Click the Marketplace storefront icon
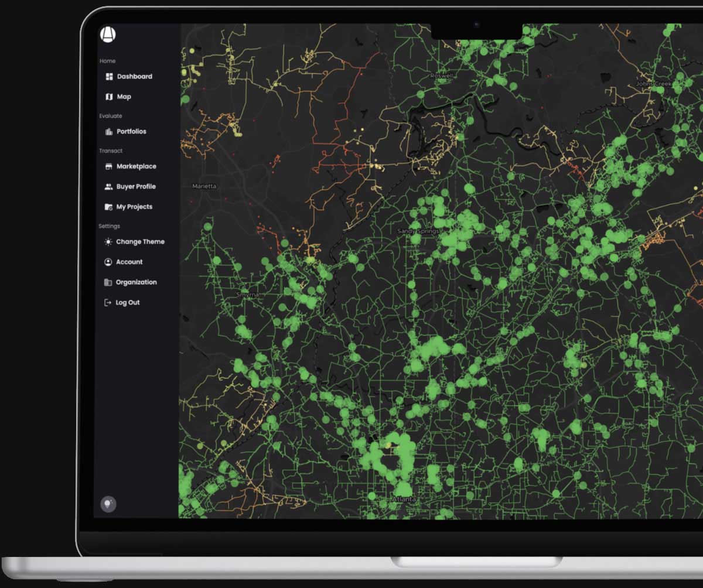The width and height of the screenshot is (703, 588). coord(108,166)
